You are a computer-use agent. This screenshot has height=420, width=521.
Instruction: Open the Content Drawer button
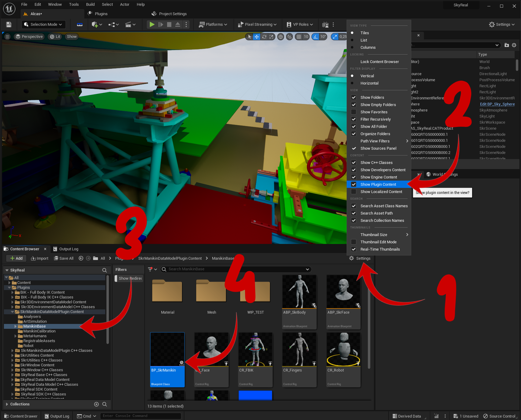click(21, 416)
